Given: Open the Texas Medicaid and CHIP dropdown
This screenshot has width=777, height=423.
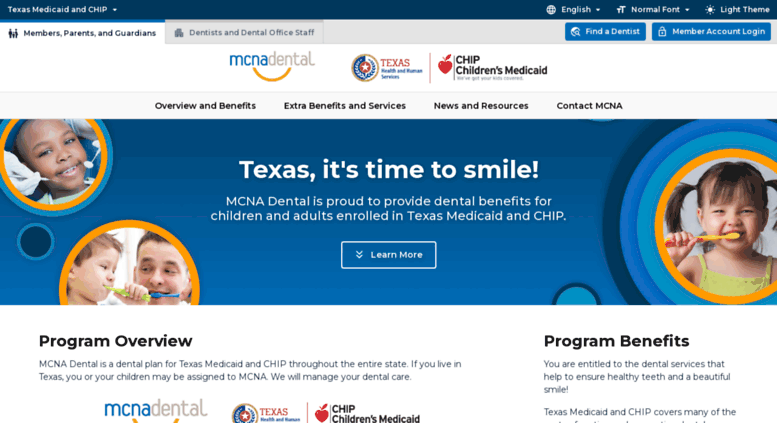Looking at the screenshot, I should pyautogui.click(x=62, y=9).
